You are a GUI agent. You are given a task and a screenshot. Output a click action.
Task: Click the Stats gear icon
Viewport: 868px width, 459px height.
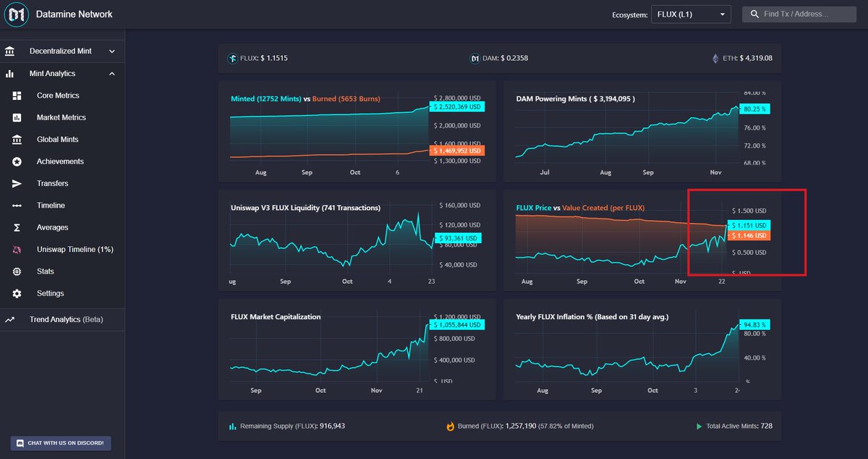click(17, 271)
